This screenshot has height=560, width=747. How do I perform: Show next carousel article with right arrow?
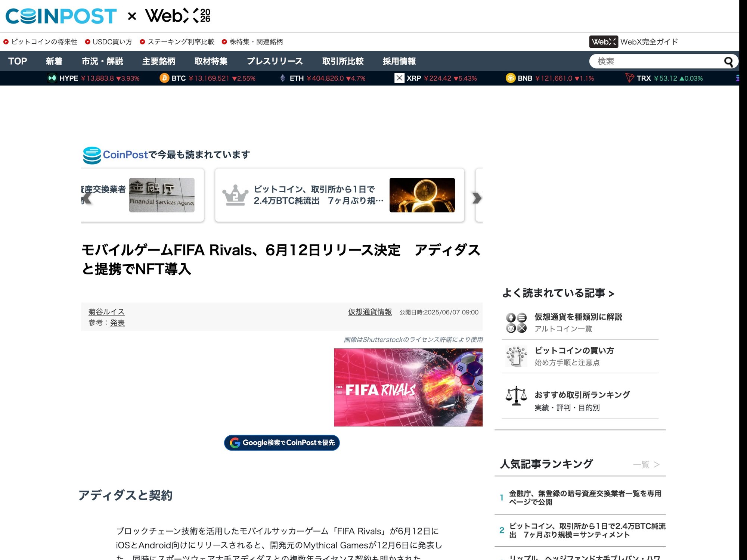pyautogui.click(x=477, y=198)
